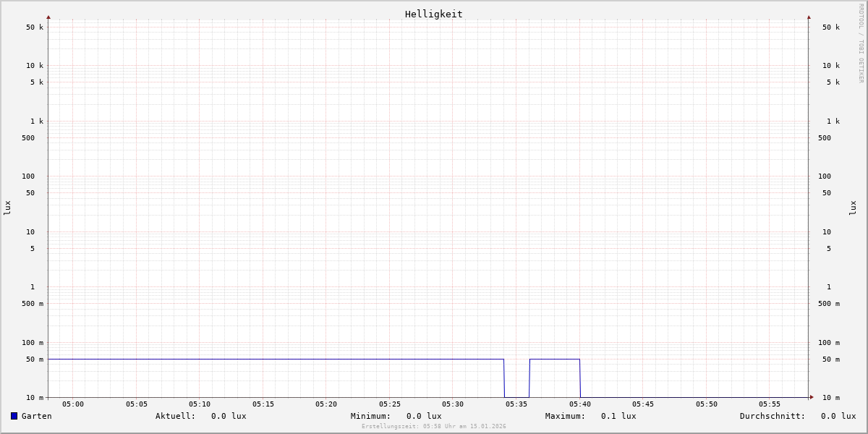Image resolution: width=868 pixels, height=434 pixels.
Task: Select the Maximum 0.1 lux value
Action: point(618,416)
